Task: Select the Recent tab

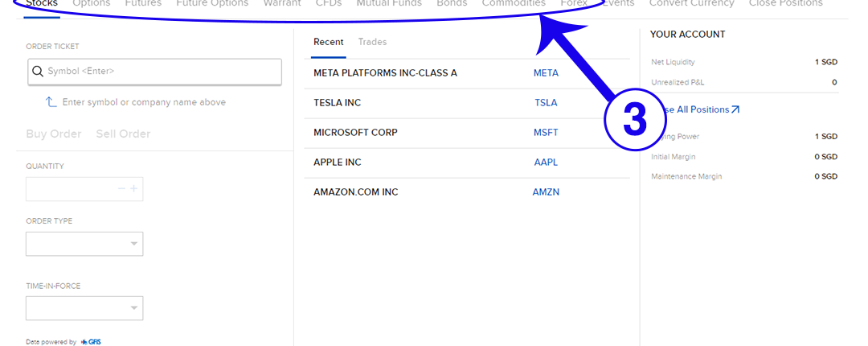Action: coord(328,42)
